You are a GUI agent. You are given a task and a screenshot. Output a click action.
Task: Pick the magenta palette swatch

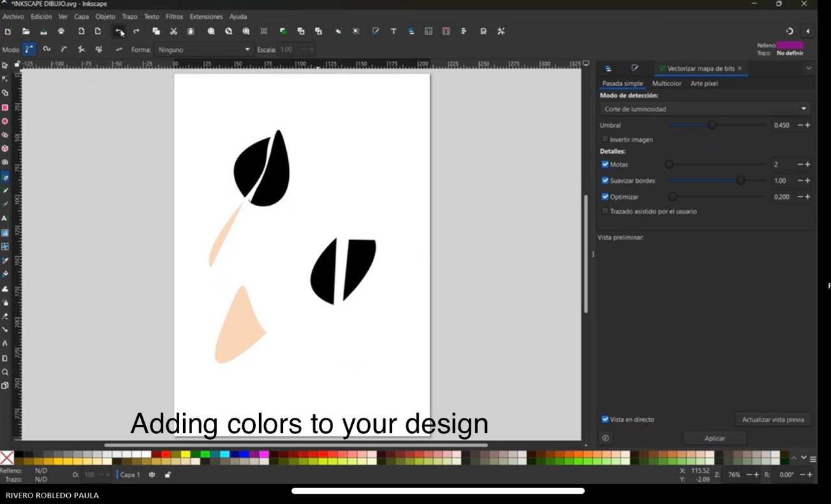(x=264, y=454)
